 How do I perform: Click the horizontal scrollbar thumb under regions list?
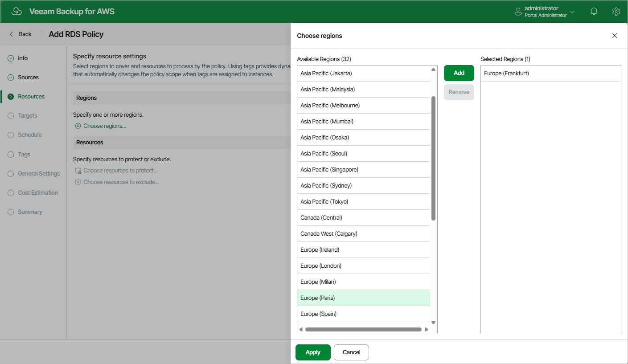tap(363, 330)
